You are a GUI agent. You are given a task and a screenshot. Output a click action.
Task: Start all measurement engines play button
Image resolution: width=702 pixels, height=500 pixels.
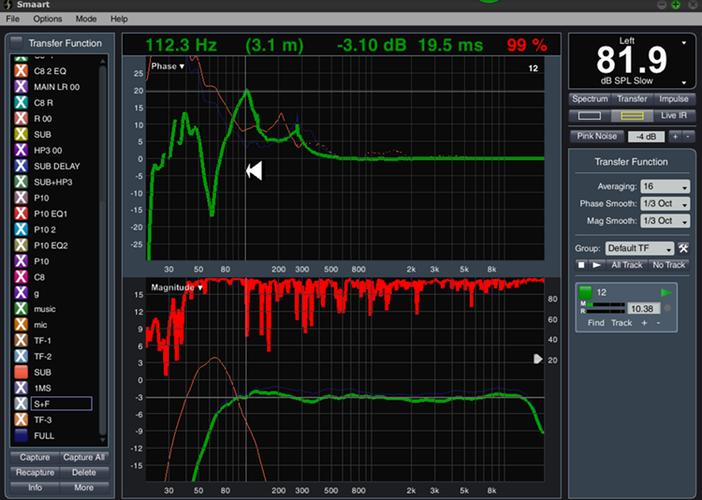tap(596, 265)
